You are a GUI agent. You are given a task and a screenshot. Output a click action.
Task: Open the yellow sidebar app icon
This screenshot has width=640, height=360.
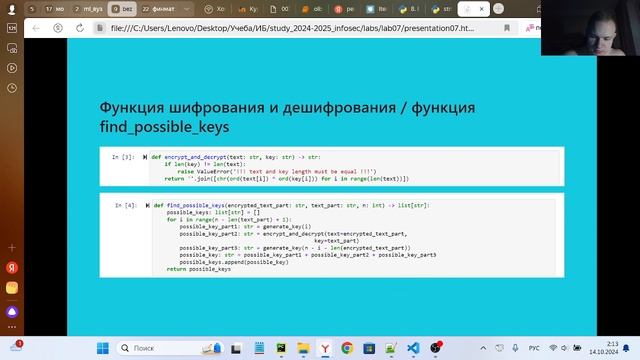coord(12,288)
